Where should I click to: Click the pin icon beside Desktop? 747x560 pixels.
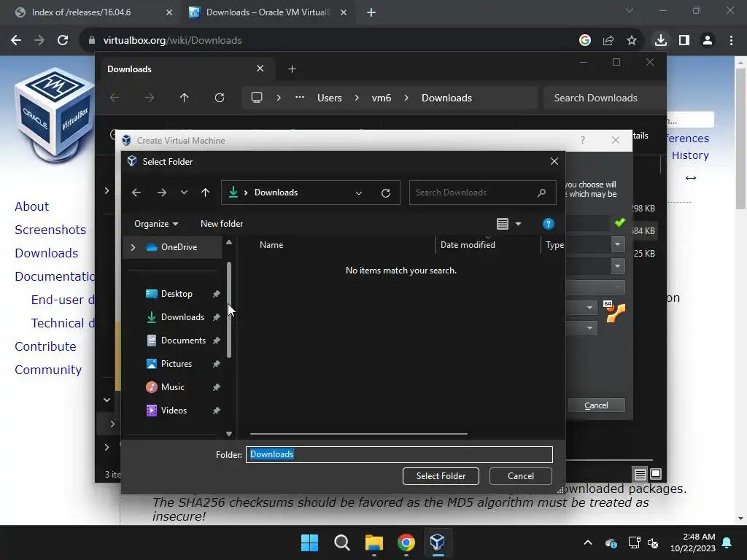coord(216,294)
